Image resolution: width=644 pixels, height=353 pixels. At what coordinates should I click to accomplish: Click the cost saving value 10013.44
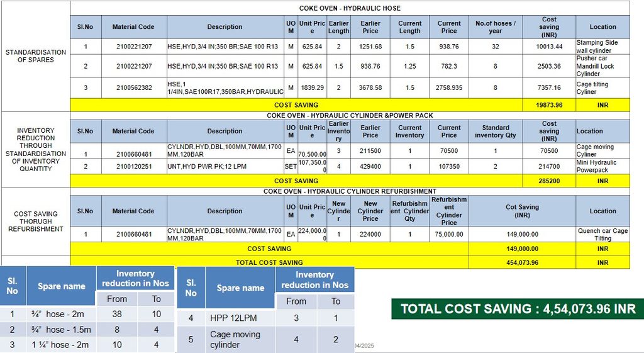549,47
